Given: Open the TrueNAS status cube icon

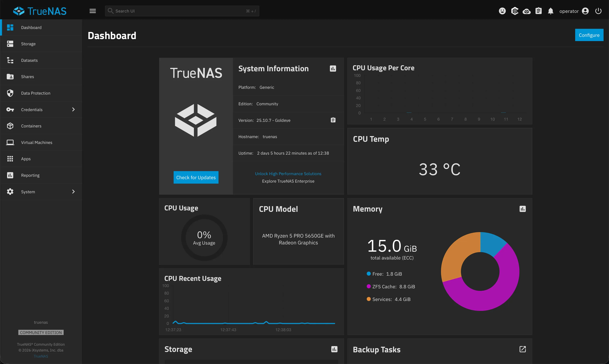Looking at the screenshot, I should click(515, 11).
